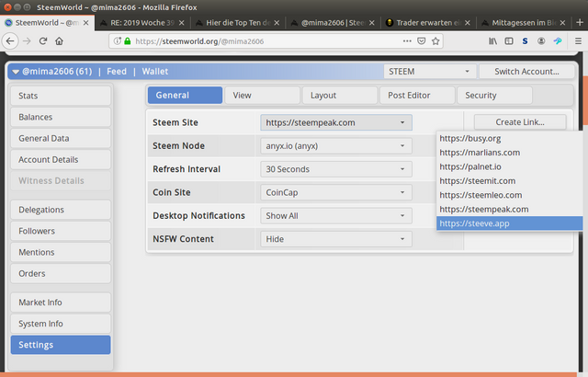Open the Firefox account icon
Image resolution: width=588 pixels, height=377 pixels.
pyautogui.click(x=541, y=41)
